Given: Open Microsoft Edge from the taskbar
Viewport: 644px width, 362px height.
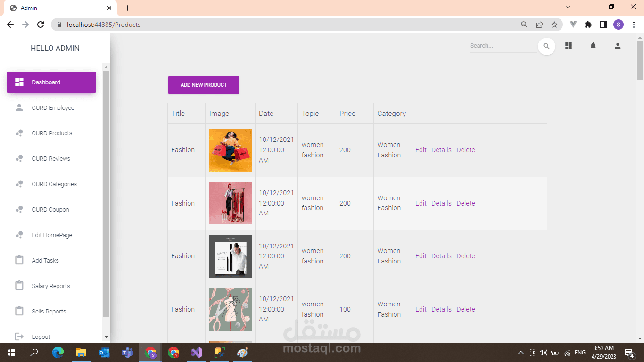Looking at the screenshot, I should [x=58, y=353].
